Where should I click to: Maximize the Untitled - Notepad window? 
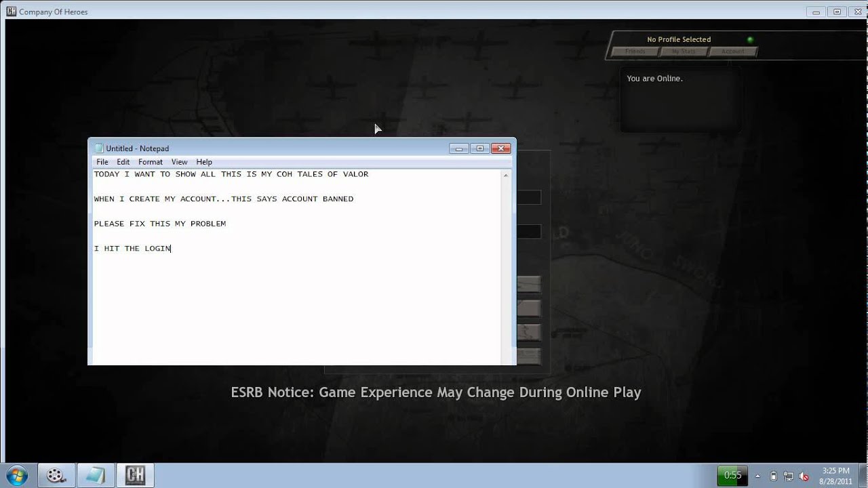click(479, 148)
